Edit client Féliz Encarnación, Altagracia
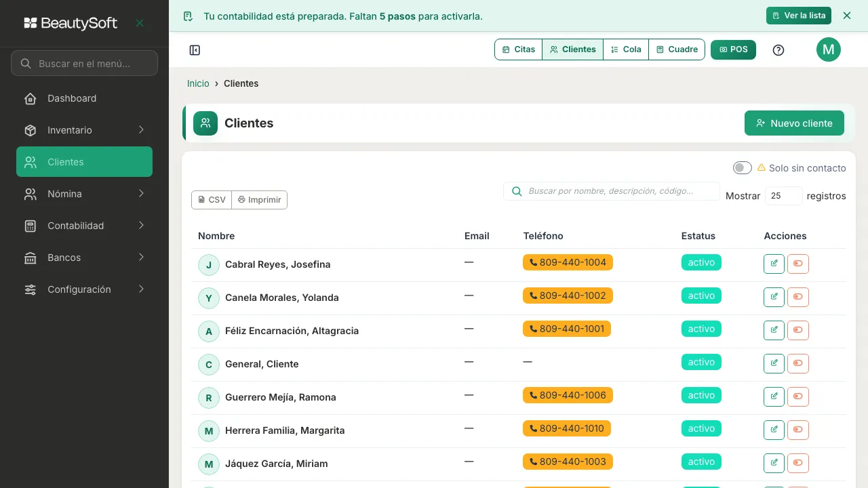 click(x=774, y=330)
